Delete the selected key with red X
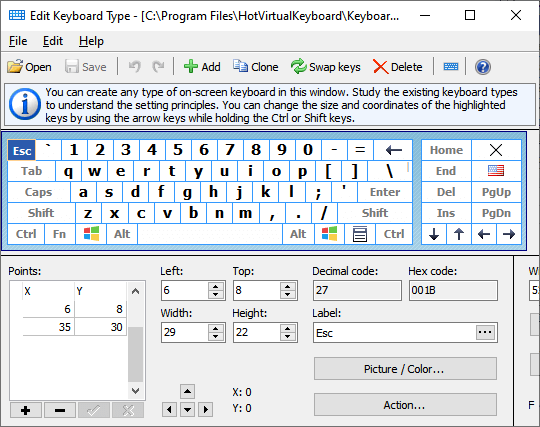 pos(397,67)
